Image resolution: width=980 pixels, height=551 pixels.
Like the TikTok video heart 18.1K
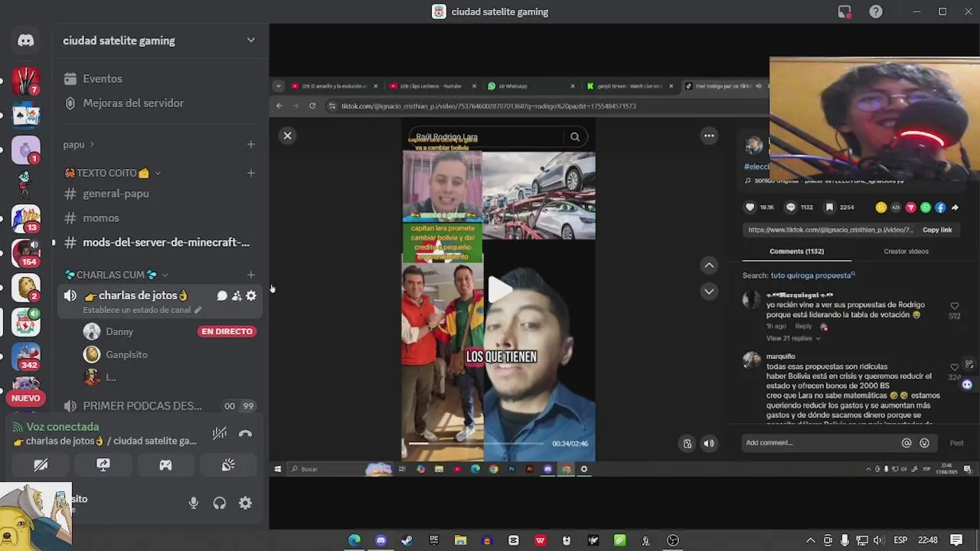750,207
